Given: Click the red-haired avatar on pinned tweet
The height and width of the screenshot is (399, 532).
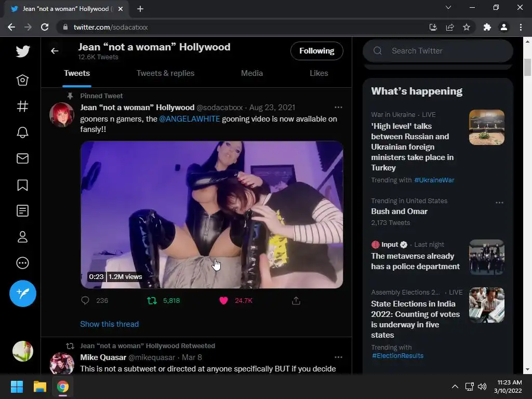Looking at the screenshot, I should pos(62,115).
